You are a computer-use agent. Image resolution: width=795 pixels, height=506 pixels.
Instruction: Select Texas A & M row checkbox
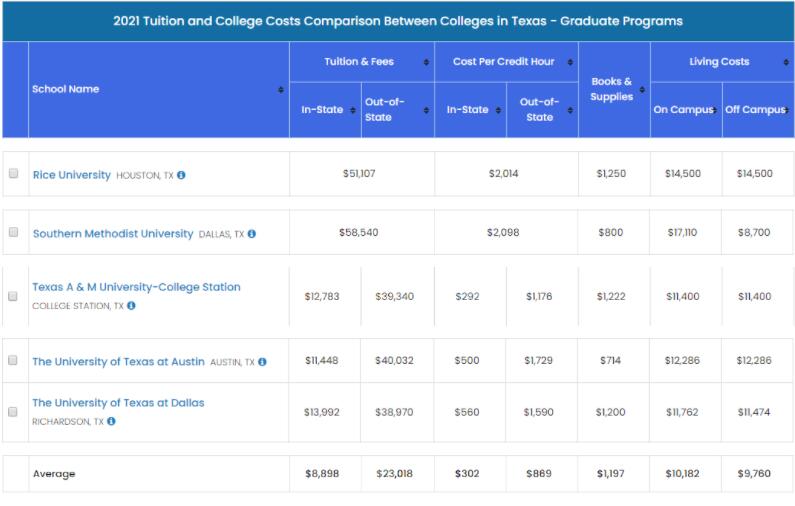pyautogui.click(x=14, y=296)
